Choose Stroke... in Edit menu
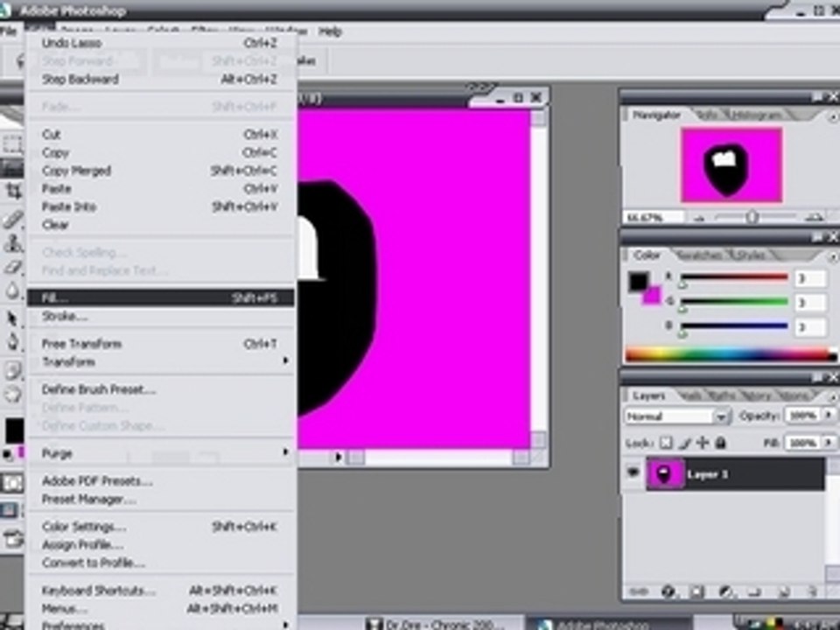 click(161, 316)
